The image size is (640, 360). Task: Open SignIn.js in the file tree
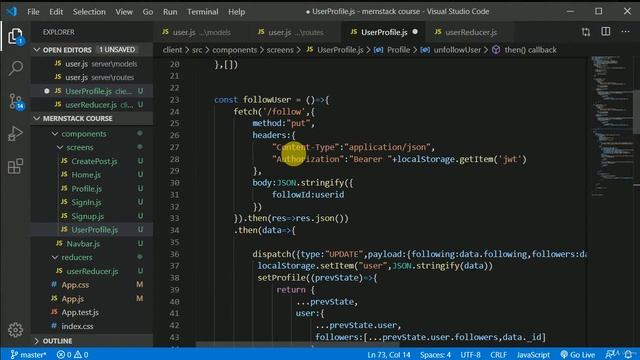pyautogui.click(x=86, y=202)
